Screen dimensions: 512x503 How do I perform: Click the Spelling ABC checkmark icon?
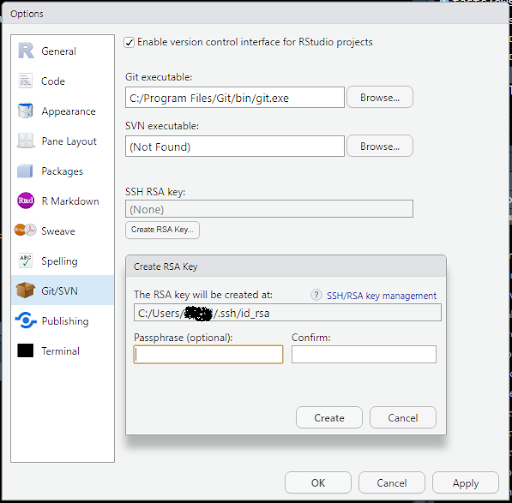[x=25, y=261]
